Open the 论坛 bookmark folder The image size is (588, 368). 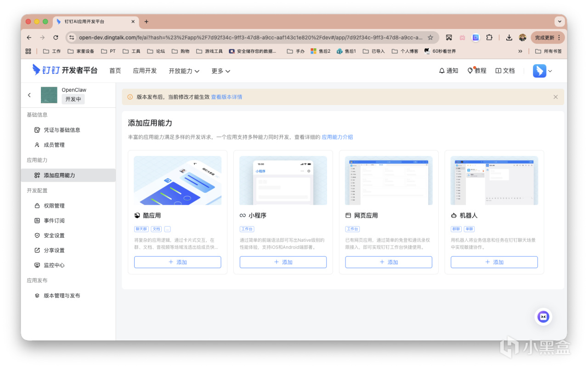point(156,51)
